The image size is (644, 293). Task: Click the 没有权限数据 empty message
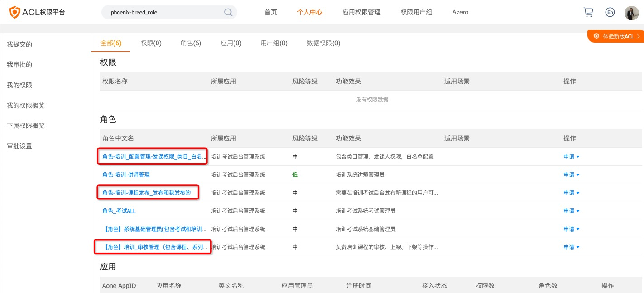click(372, 99)
